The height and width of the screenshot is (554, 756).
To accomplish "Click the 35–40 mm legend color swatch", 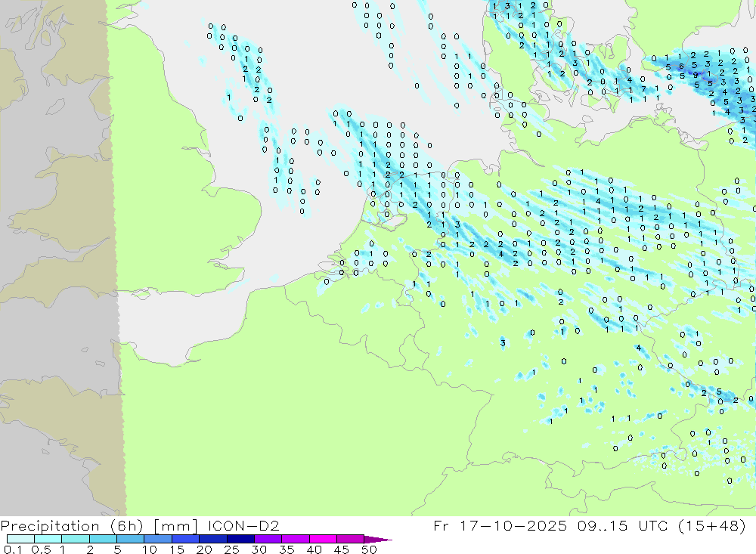I will [296, 539].
